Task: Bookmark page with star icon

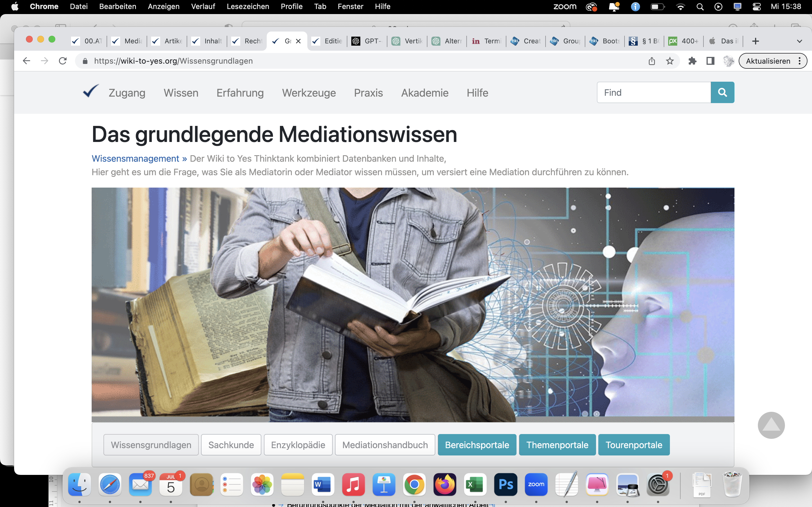Action: click(670, 61)
